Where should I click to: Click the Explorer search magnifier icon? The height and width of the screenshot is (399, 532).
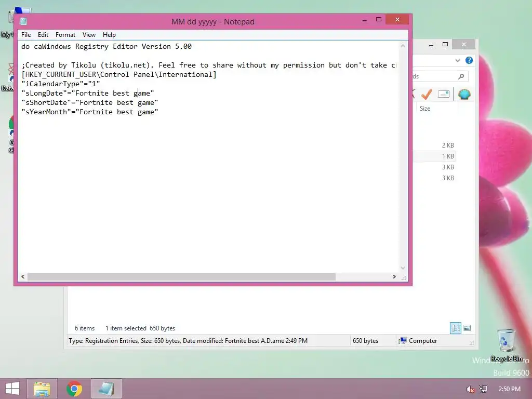click(x=461, y=76)
